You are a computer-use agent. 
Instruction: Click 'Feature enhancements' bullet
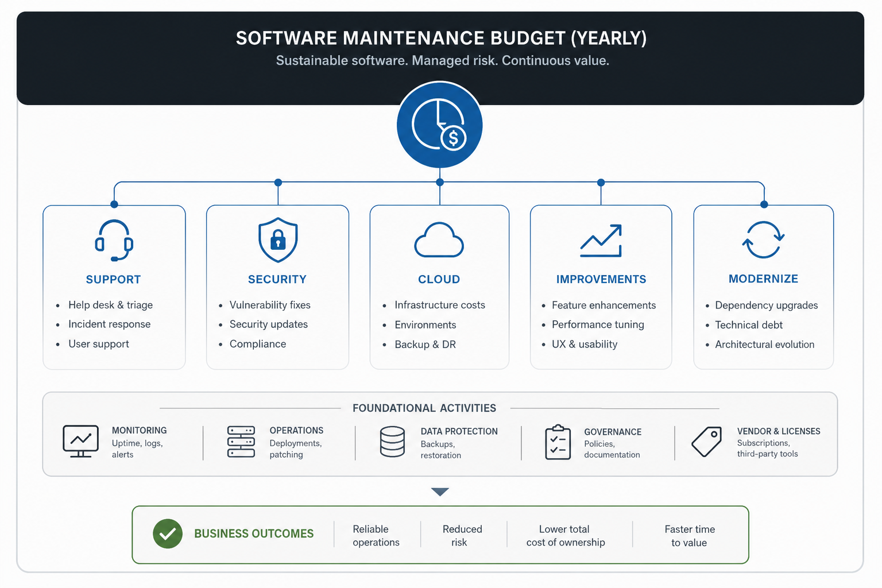click(604, 305)
